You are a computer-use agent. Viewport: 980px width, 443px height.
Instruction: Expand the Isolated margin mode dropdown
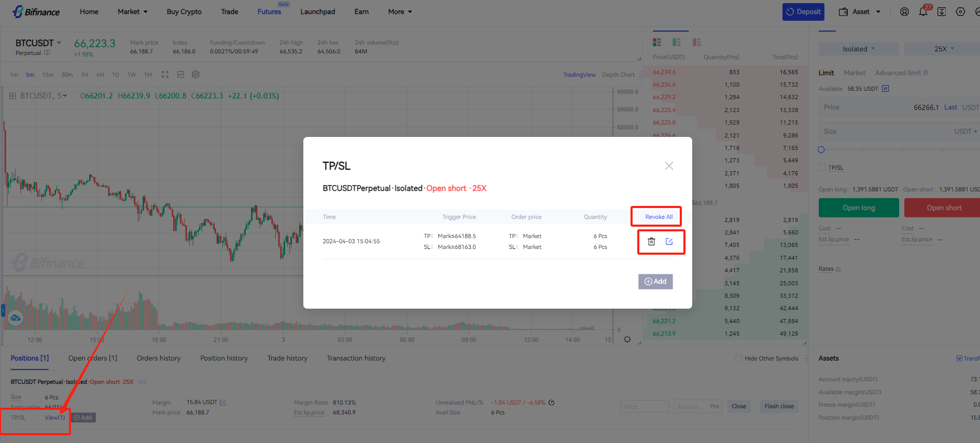(x=858, y=49)
